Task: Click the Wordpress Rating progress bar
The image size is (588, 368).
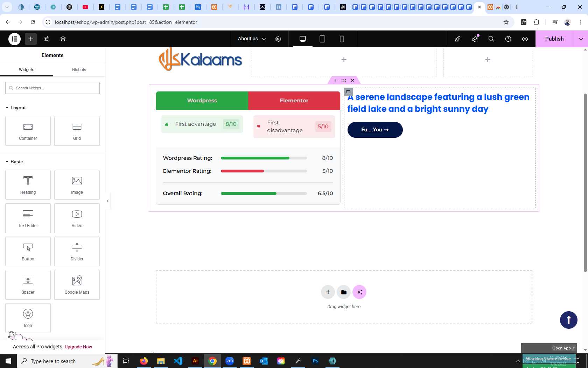Action: pos(264,158)
